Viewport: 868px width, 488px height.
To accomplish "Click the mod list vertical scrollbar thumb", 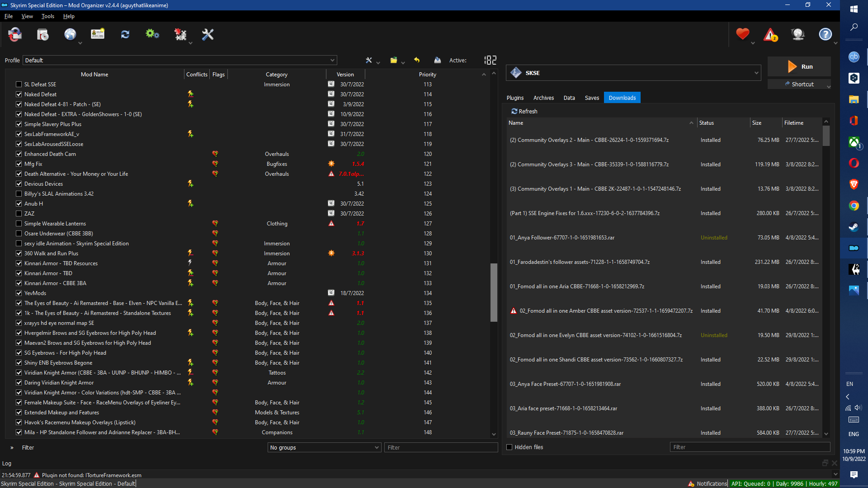I will coord(494,292).
